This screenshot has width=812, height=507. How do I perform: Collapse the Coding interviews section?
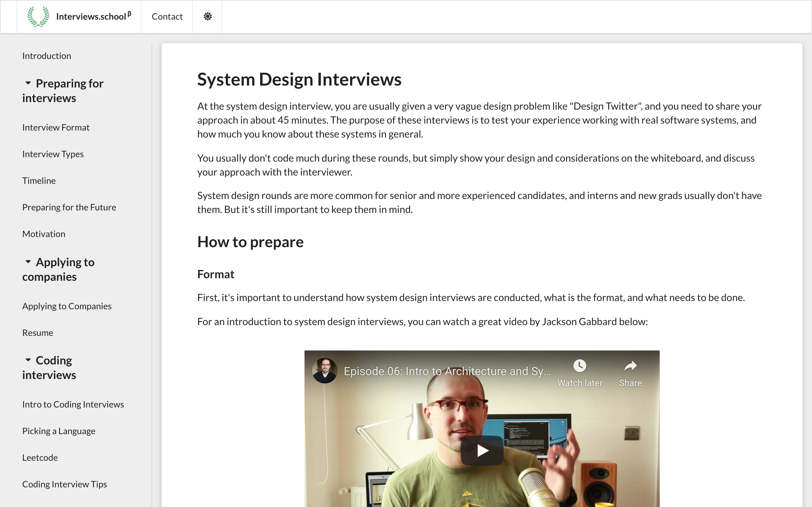coord(28,359)
